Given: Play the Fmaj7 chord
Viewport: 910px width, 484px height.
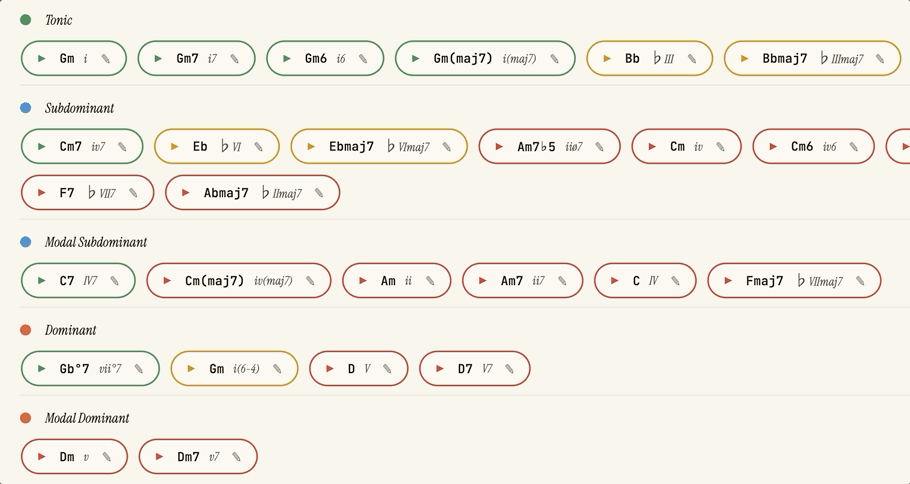Looking at the screenshot, I should [x=728, y=280].
